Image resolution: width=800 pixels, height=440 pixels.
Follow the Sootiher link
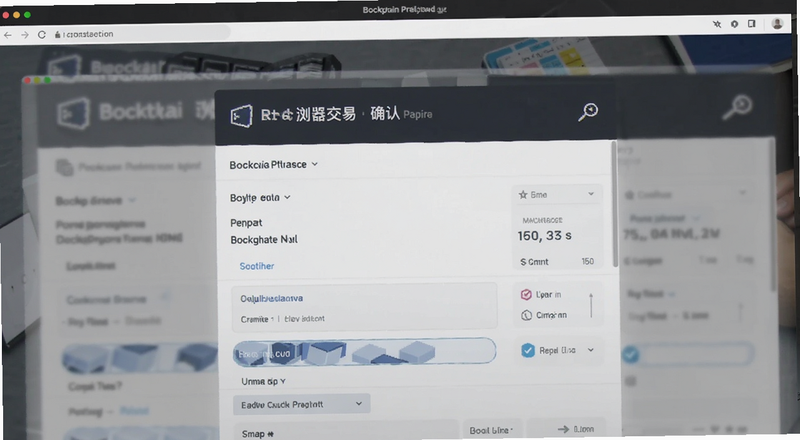[x=257, y=266]
